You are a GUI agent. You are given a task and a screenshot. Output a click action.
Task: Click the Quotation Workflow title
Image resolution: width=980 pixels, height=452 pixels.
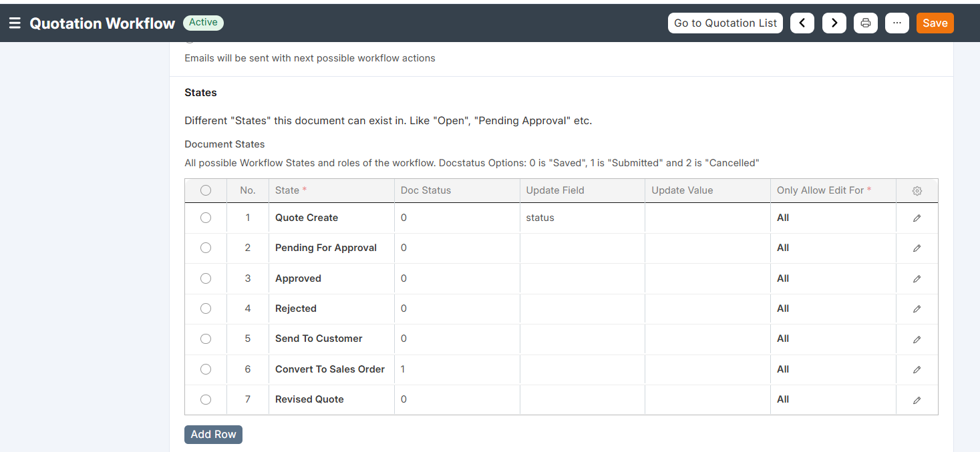[102, 23]
